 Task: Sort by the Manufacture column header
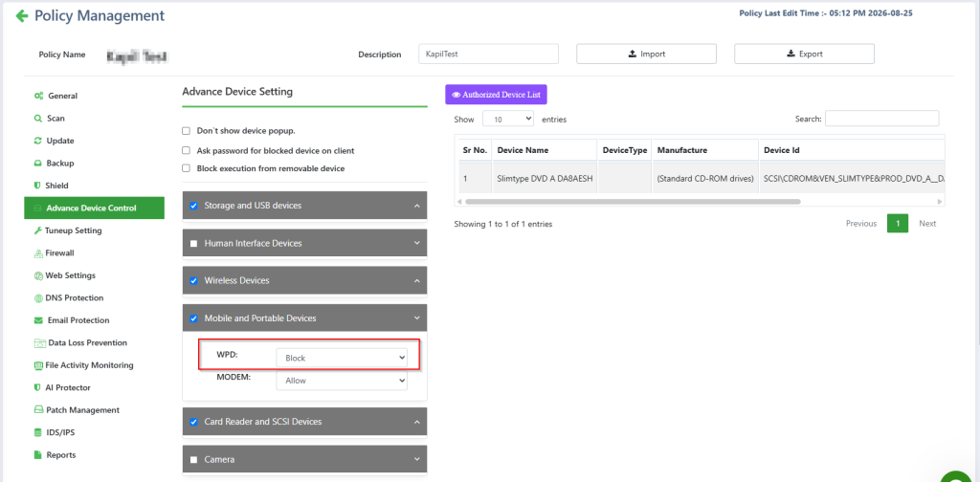point(705,150)
